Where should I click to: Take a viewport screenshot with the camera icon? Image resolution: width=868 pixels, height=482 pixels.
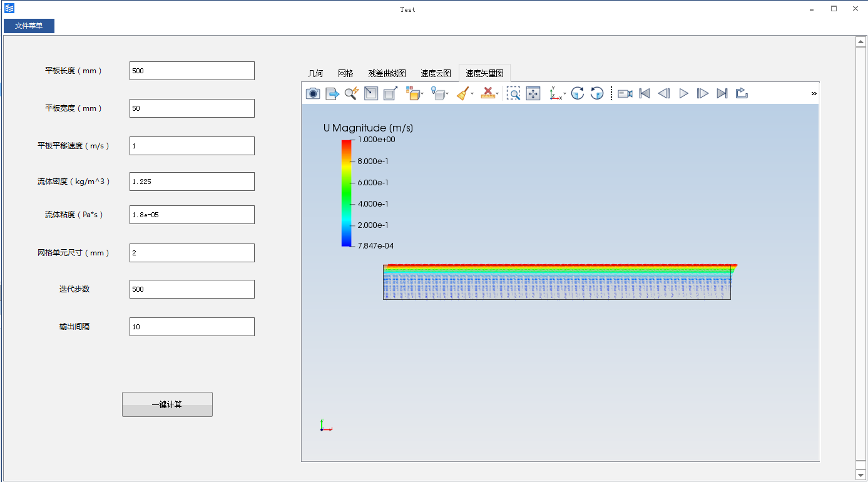(x=313, y=93)
